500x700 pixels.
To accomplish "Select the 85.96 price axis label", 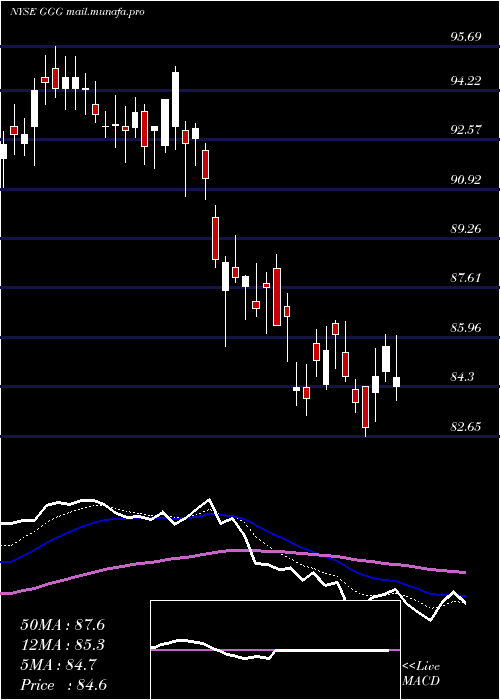I will 466,328.
